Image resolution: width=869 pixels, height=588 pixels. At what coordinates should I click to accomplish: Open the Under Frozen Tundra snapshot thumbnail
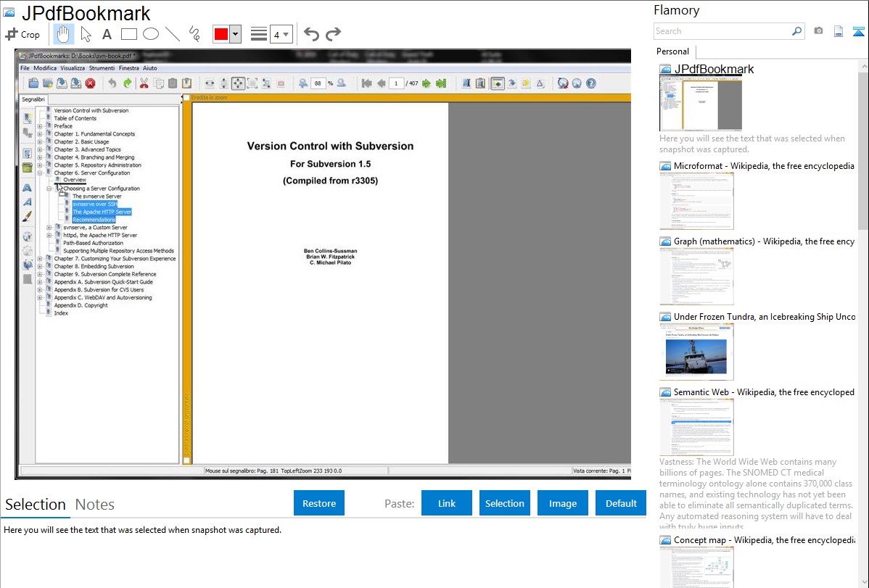[x=696, y=352]
